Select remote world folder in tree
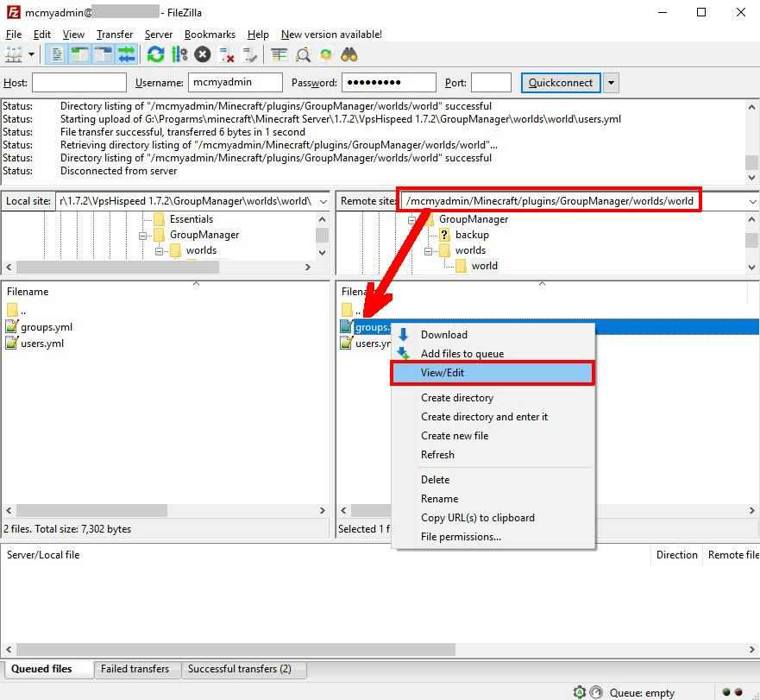This screenshot has width=760, height=700. click(x=484, y=266)
